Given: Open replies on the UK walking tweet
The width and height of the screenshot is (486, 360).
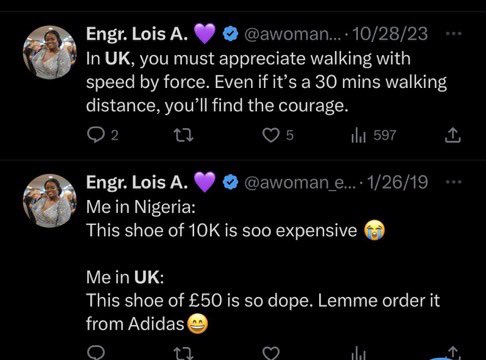Looking at the screenshot, I should click(102, 135).
